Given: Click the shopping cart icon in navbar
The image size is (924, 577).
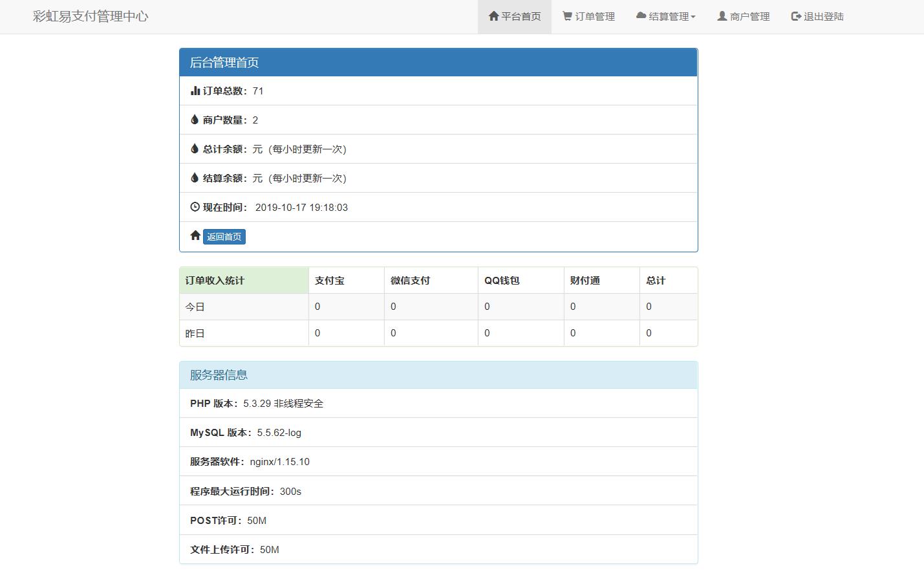Looking at the screenshot, I should tap(567, 16).
